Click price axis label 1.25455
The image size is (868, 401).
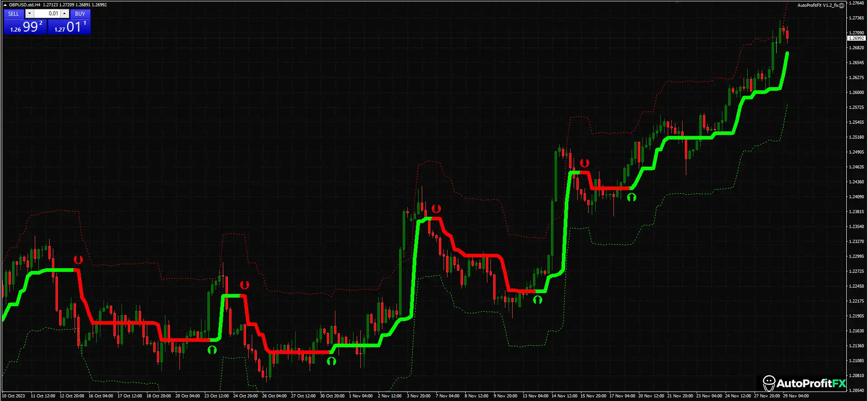856,122
